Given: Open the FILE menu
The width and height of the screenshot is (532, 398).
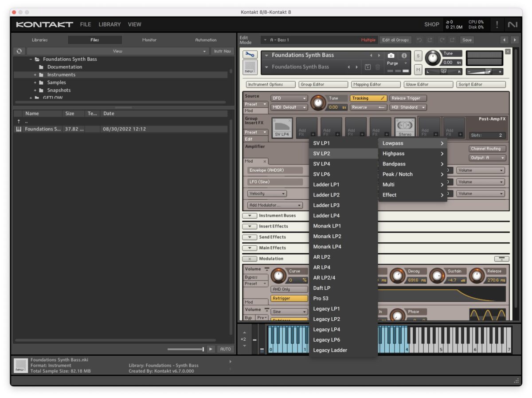Looking at the screenshot, I should pos(86,24).
